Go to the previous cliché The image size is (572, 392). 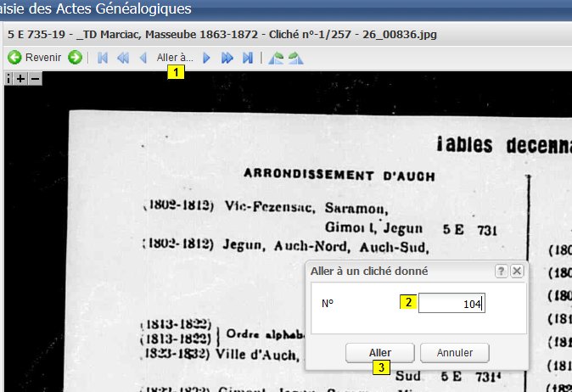coord(143,58)
